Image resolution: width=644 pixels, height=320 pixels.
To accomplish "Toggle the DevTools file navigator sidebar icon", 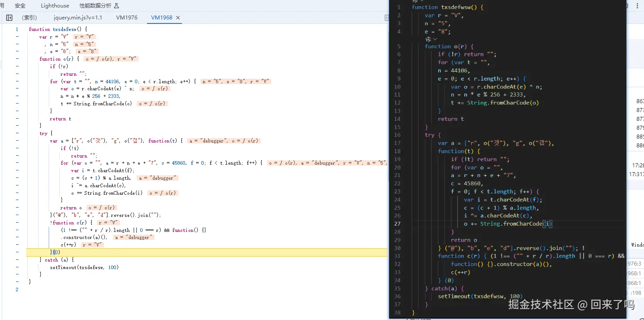I will point(9,18).
